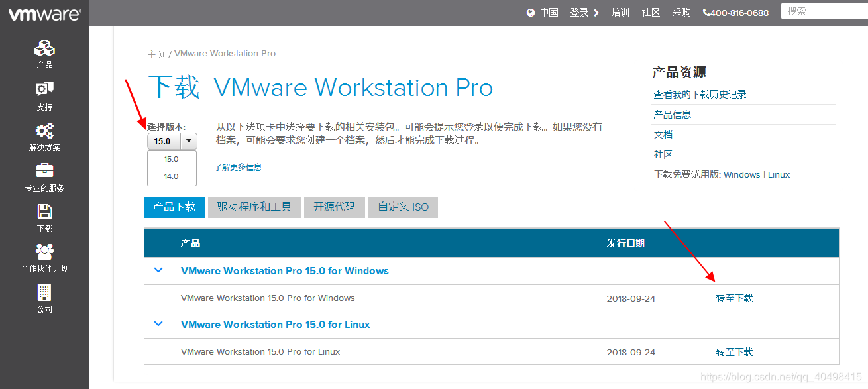Open 查看我的下载历史记录 link

[700, 95]
